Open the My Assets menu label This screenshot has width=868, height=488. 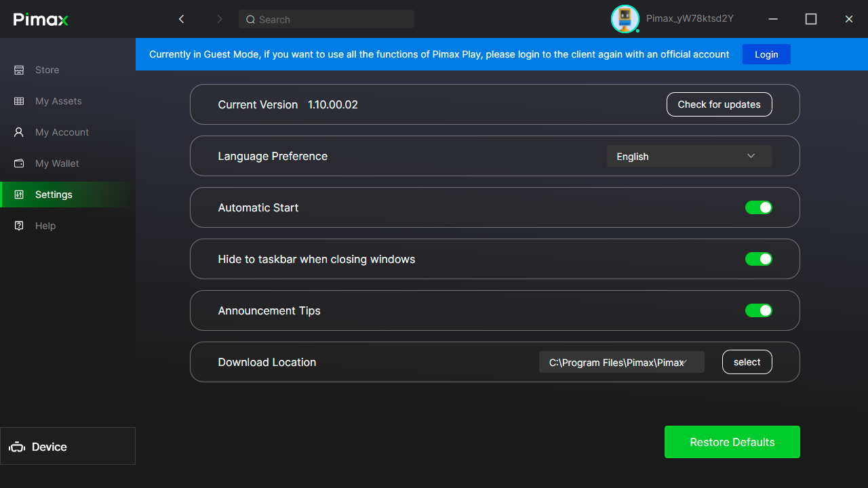[x=58, y=101]
